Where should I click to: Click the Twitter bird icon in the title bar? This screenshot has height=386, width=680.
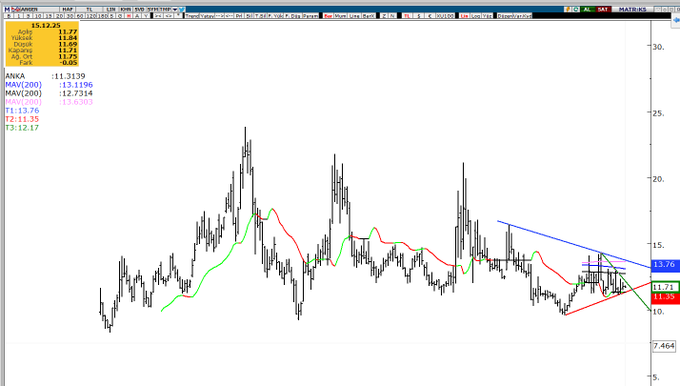[x=182, y=9]
